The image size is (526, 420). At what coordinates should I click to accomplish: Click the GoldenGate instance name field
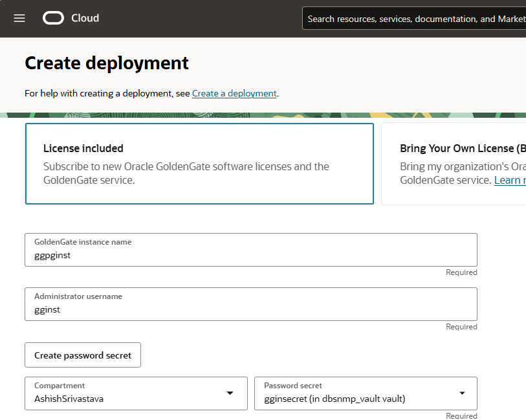250,250
